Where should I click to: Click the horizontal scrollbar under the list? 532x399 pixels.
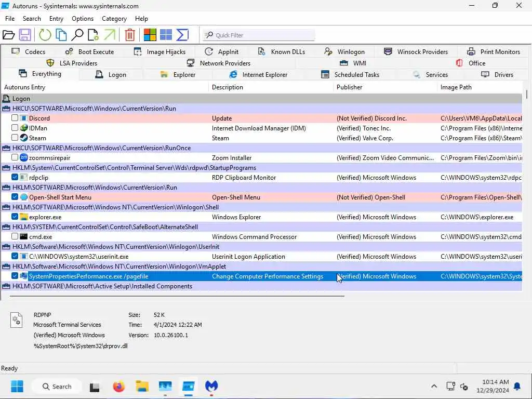pyautogui.click(x=177, y=296)
